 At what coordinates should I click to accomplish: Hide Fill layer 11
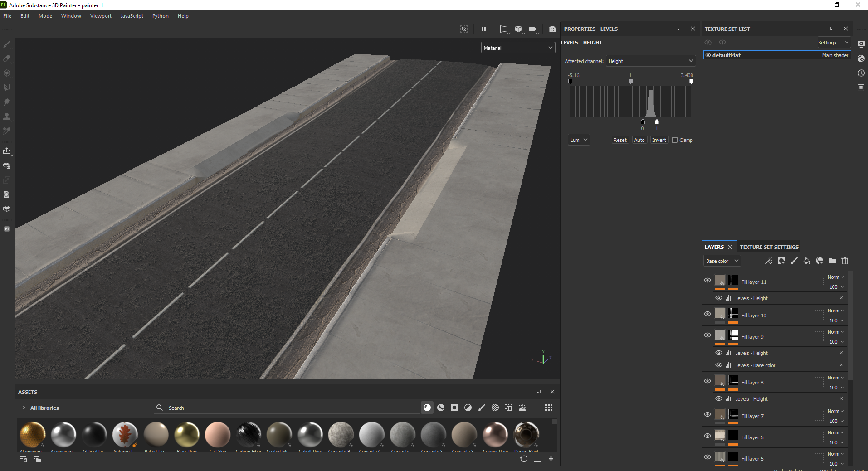tap(707, 280)
